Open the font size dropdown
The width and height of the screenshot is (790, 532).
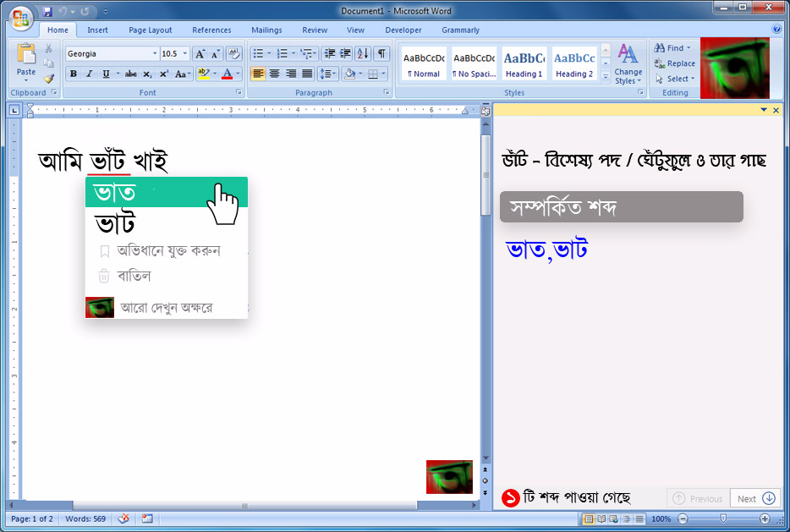pyautogui.click(x=184, y=53)
